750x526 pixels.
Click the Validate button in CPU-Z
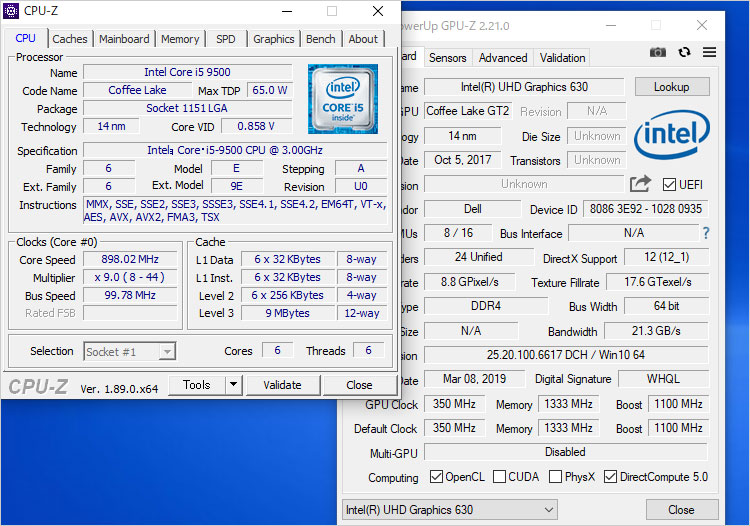pos(282,385)
